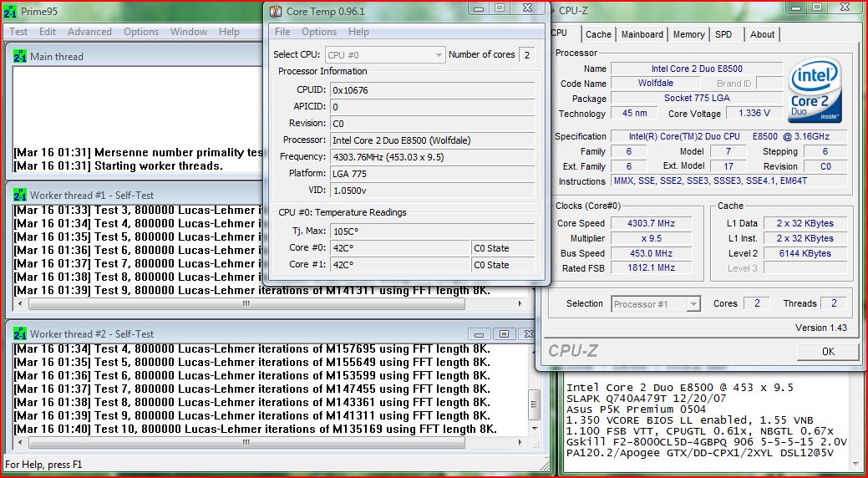This screenshot has height=478, width=868.
Task: Click the VID field showing 1.0500v
Action: point(433,190)
